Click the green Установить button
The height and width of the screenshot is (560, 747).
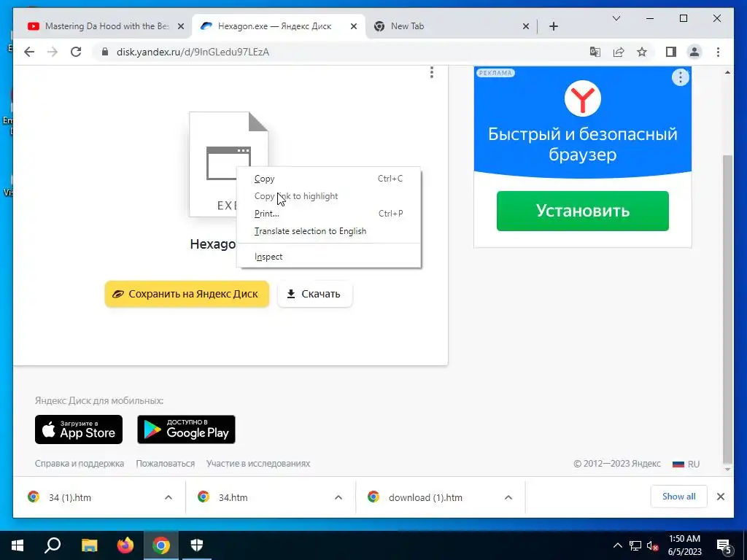583,211
